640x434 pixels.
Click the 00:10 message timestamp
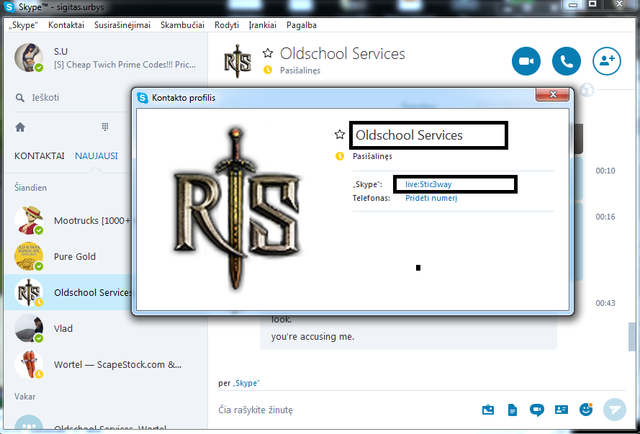[x=605, y=171]
